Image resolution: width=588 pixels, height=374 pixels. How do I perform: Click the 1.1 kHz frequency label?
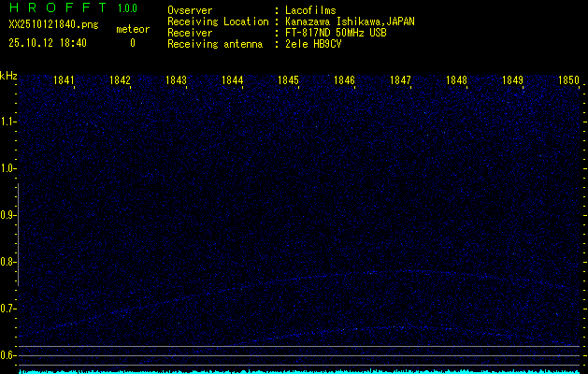(8, 122)
